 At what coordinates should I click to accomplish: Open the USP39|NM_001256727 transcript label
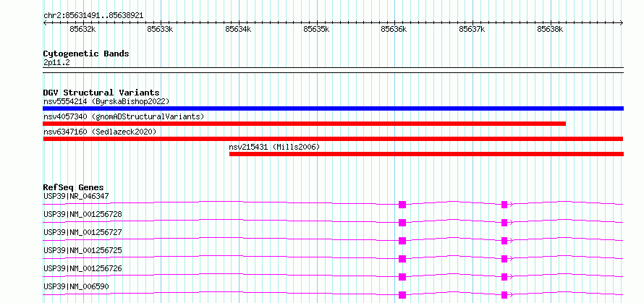point(82,232)
